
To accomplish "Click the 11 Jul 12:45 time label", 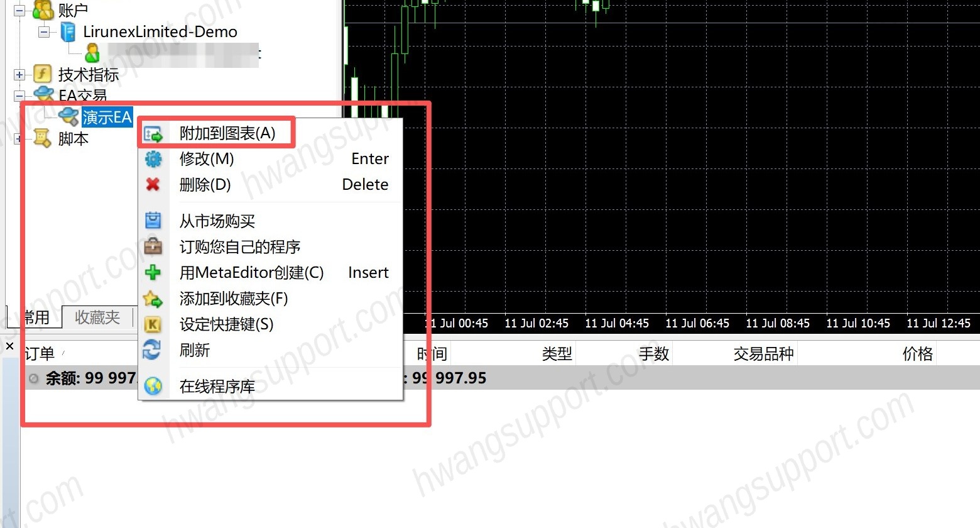I will click(x=939, y=323).
